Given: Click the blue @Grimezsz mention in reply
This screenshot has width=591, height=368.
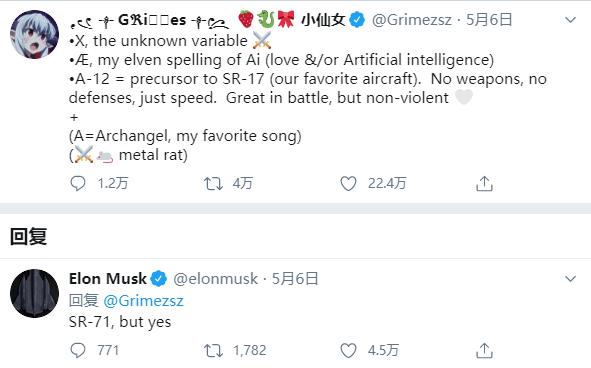Looking at the screenshot, I should [143, 301].
